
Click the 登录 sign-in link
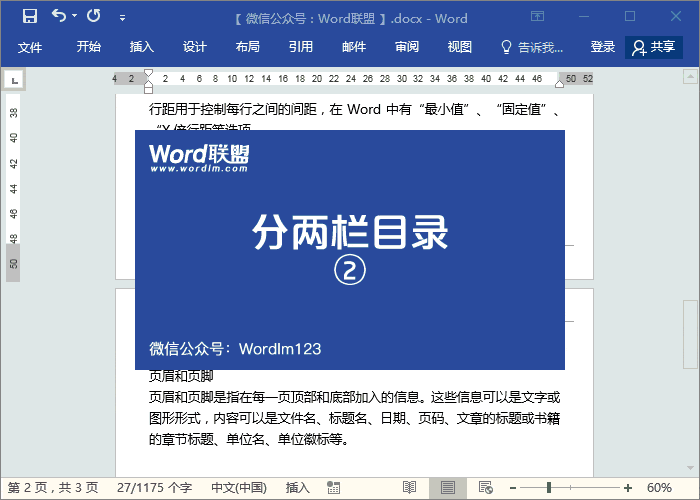[603, 47]
